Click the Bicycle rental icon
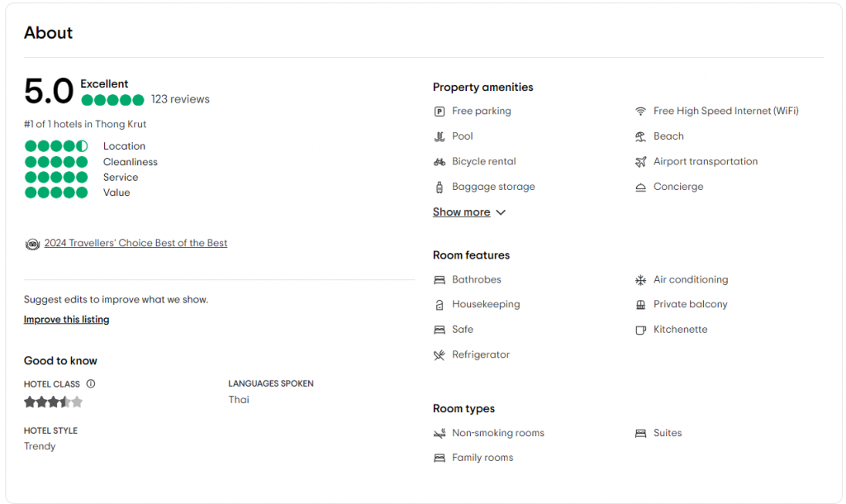This screenshot has width=846, height=504. [x=440, y=161]
